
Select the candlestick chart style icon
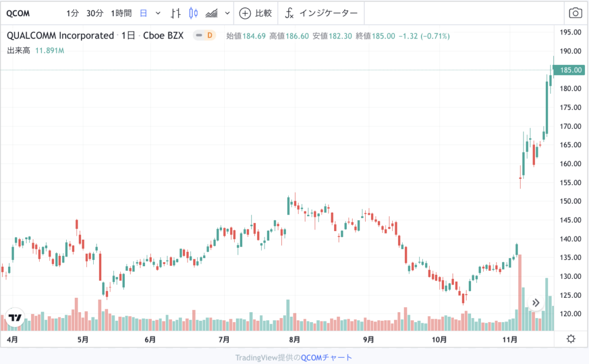(193, 13)
